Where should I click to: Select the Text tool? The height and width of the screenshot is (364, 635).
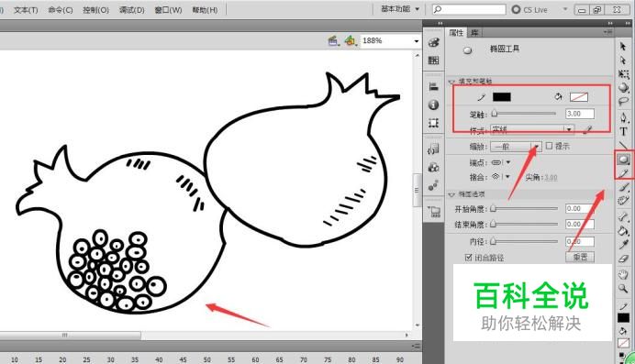tap(623, 131)
